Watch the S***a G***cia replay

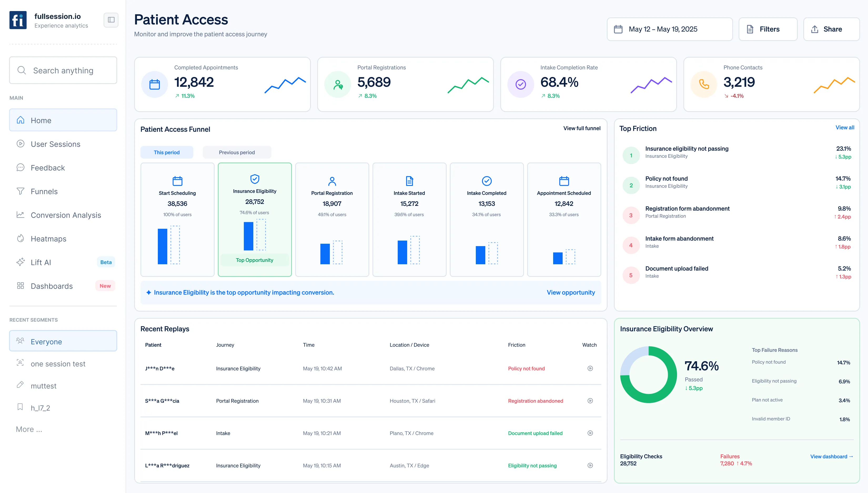click(590, 401)
